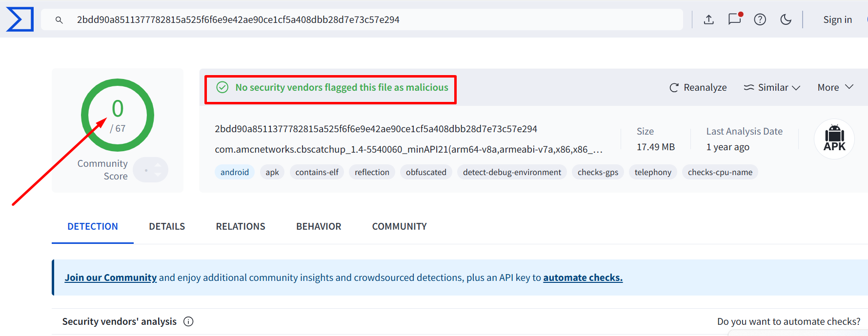Select the detect-debug-environment tag
868x336 pixels.
(x=512, y=172)
